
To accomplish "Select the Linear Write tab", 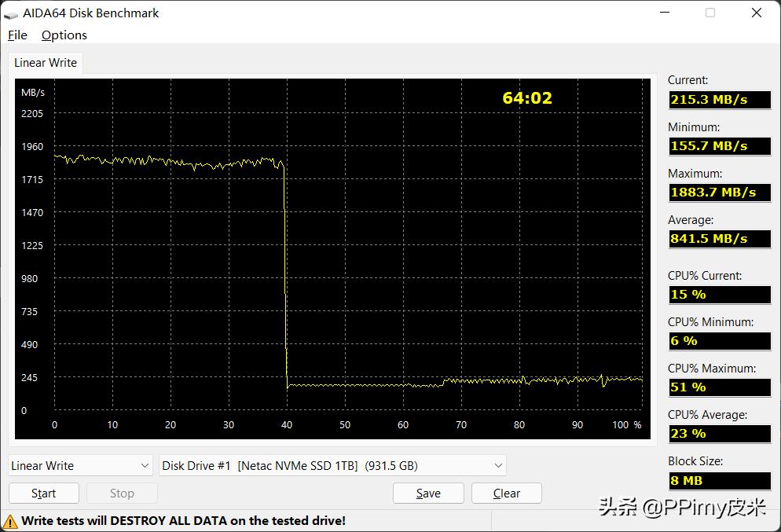I will (x=46, y=63).
